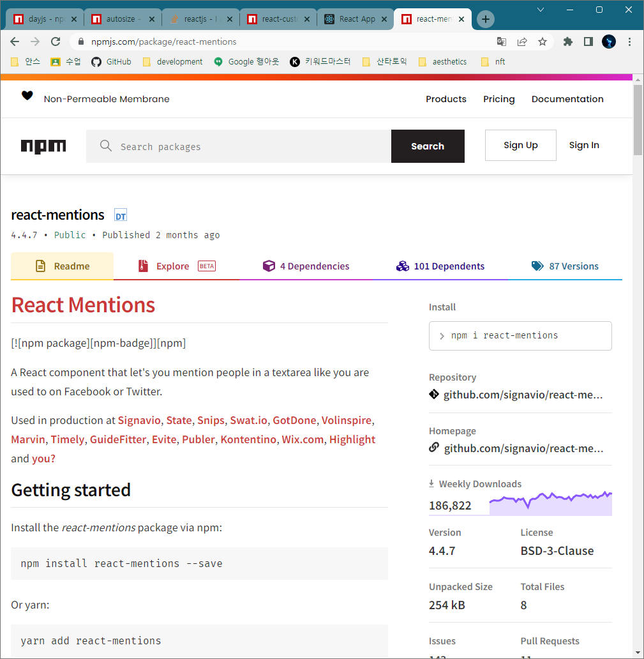Close the React App tab
The image size is (644, 659).
384,19
